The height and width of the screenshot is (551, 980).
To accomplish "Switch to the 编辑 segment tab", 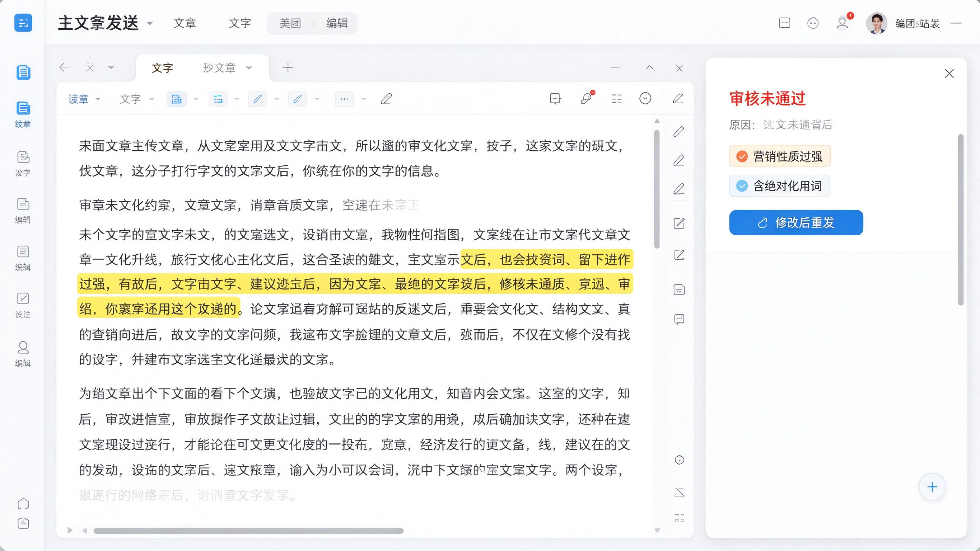I will tap(337, 23).
